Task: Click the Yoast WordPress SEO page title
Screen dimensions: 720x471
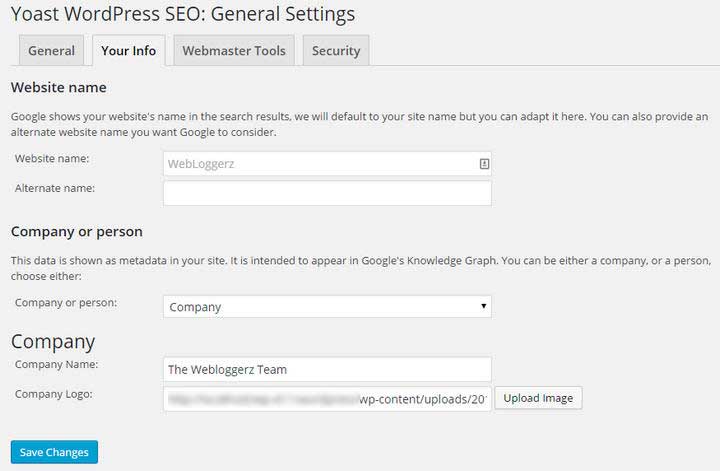Action: coord(183,15)
